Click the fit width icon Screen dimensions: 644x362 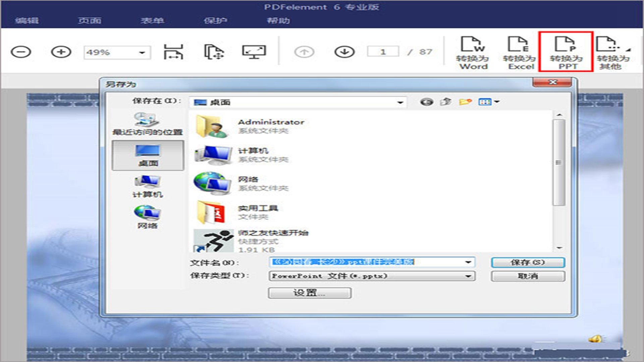coord(173,52)
